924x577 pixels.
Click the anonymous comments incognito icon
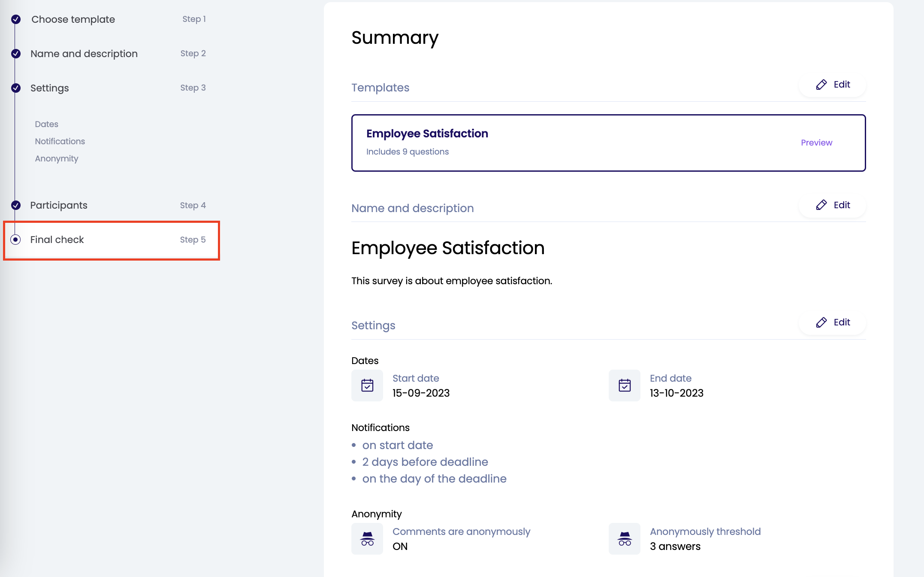pyautogui.click(x=367, y=538)
